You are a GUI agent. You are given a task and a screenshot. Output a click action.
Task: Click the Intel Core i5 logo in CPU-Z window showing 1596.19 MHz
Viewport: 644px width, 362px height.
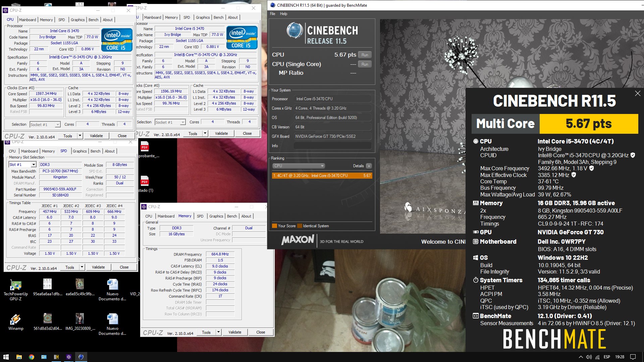242,38
